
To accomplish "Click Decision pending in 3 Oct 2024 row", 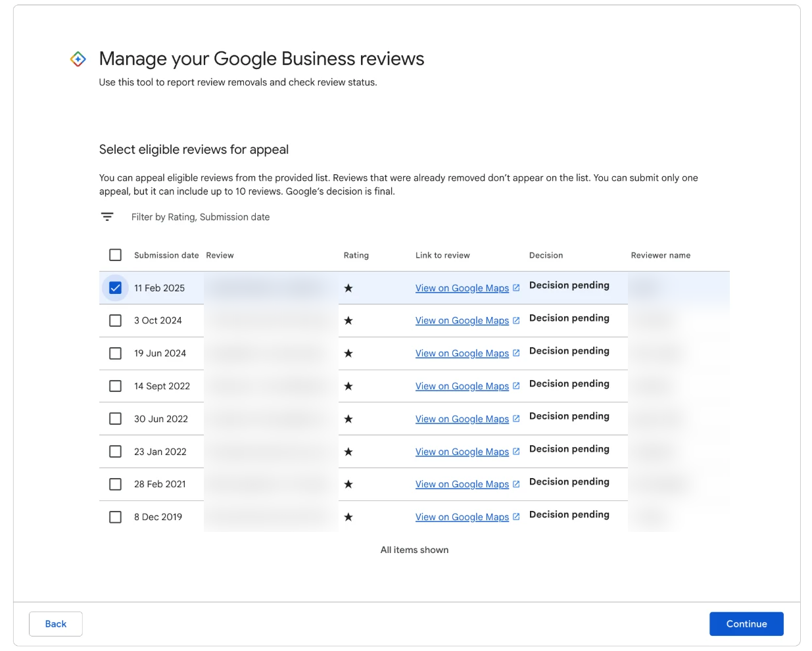I will (x=569, y=318).
